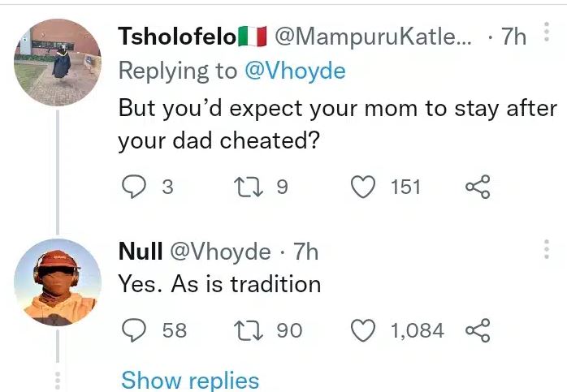Open the three-dot menu at thread bottom

click(57, 381)
